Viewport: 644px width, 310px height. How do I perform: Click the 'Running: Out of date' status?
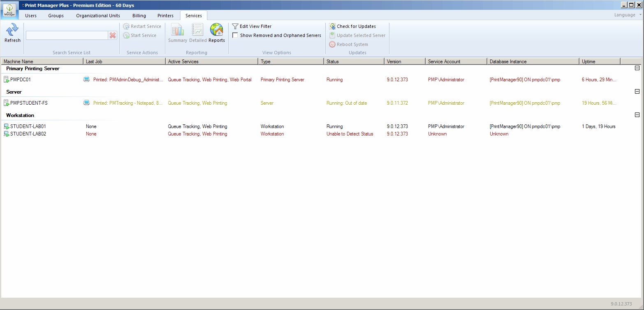point(347,103)
